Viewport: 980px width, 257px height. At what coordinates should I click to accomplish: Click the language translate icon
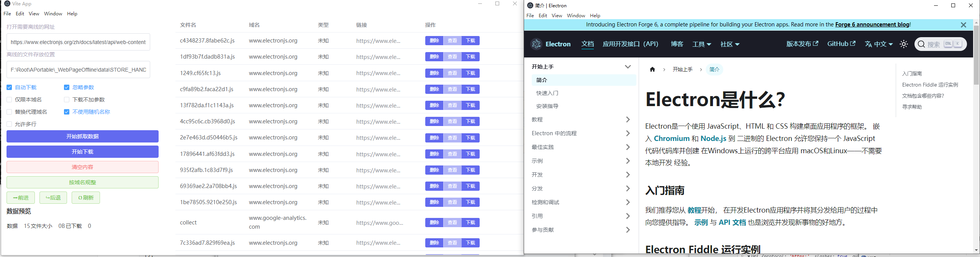click(869, 44)
